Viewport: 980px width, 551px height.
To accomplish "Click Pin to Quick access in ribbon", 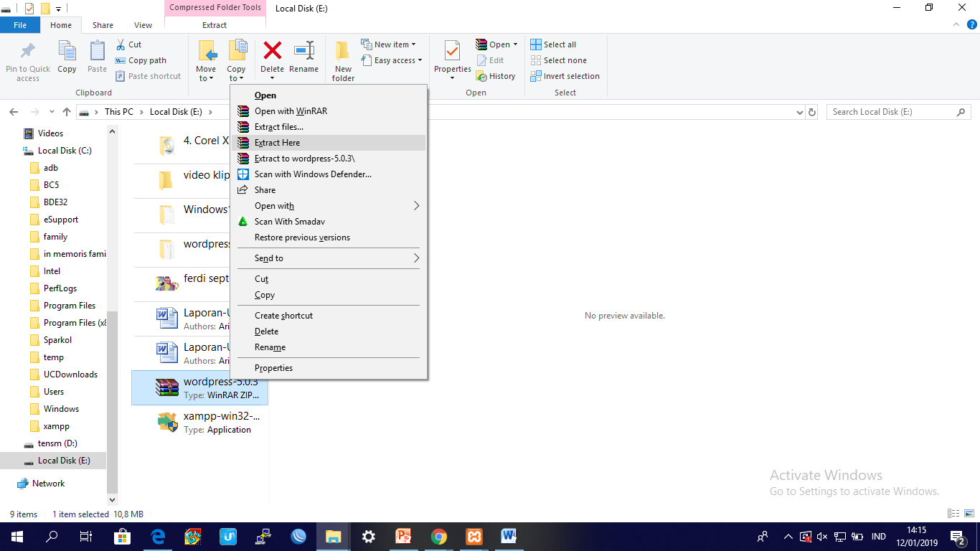I will (x=28, y=61).
